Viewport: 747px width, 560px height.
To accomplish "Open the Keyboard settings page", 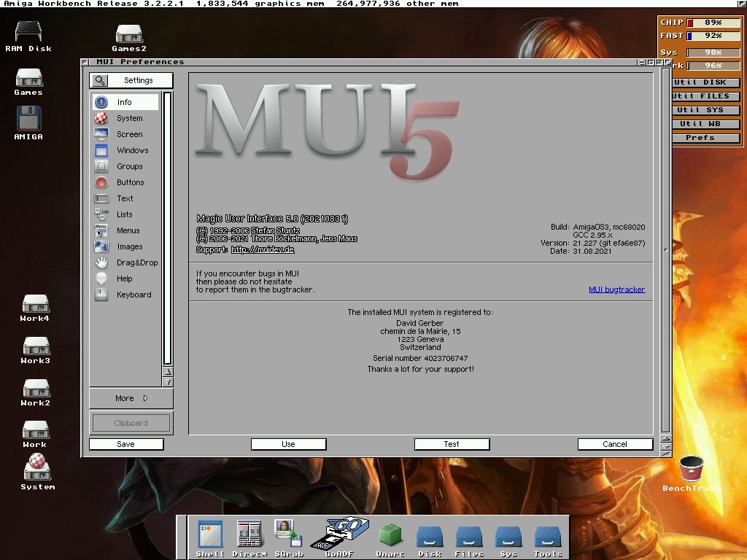I will point(125,295).
